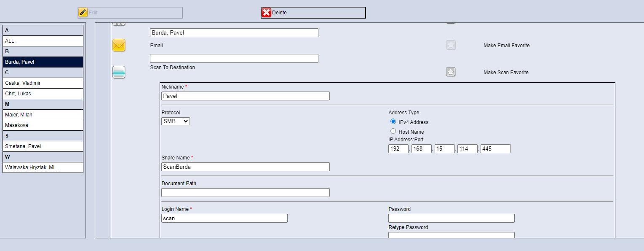Choose the ALL entry in list
This screenshot has width=644, height=251.
43,41
